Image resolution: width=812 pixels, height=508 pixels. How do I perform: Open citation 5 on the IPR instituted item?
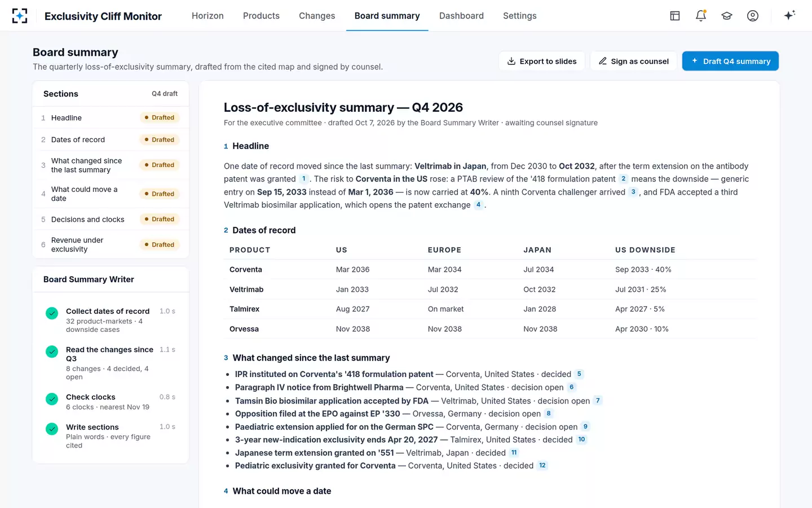[579, 374]
